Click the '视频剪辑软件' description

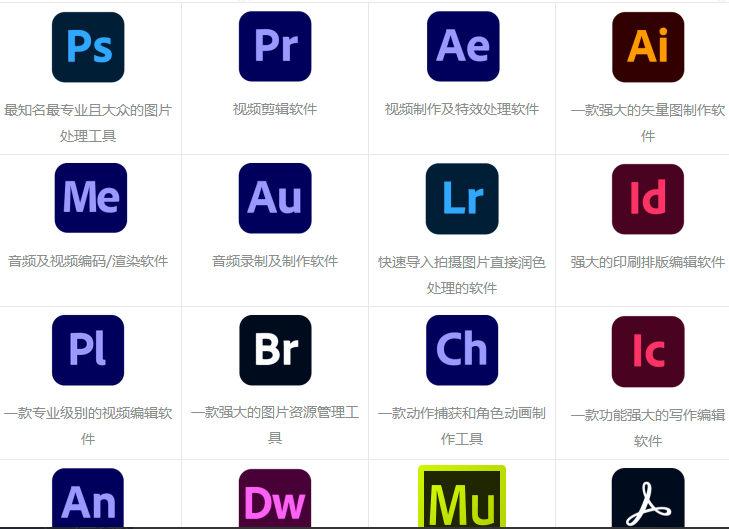(275, 109)
